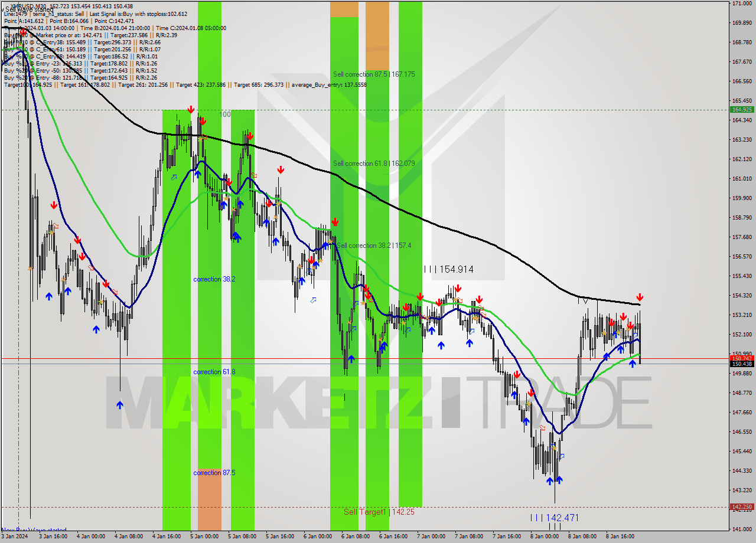This screenshot has width=756, height=543.
Task: Click the 5 Jan 00:00 time axis label
Action: pyautogui.click(x=204, y=537)
